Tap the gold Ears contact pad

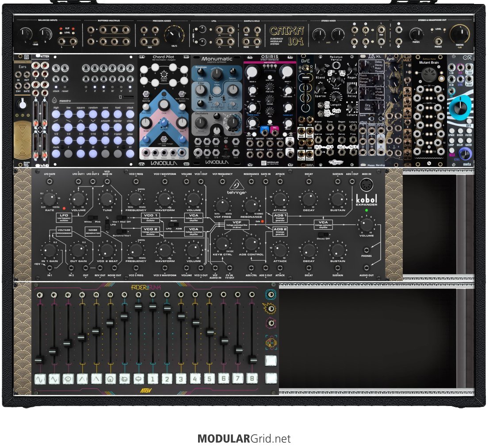(x=23, y=140)
